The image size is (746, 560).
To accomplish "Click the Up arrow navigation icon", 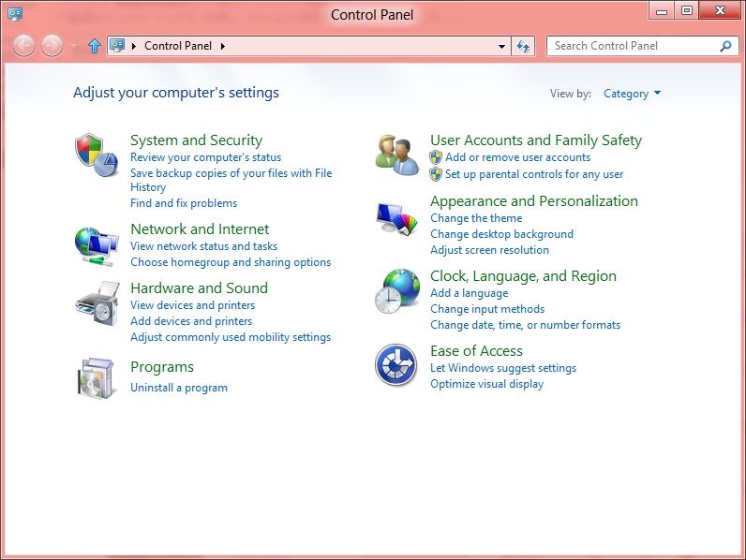I will [95, 46].
